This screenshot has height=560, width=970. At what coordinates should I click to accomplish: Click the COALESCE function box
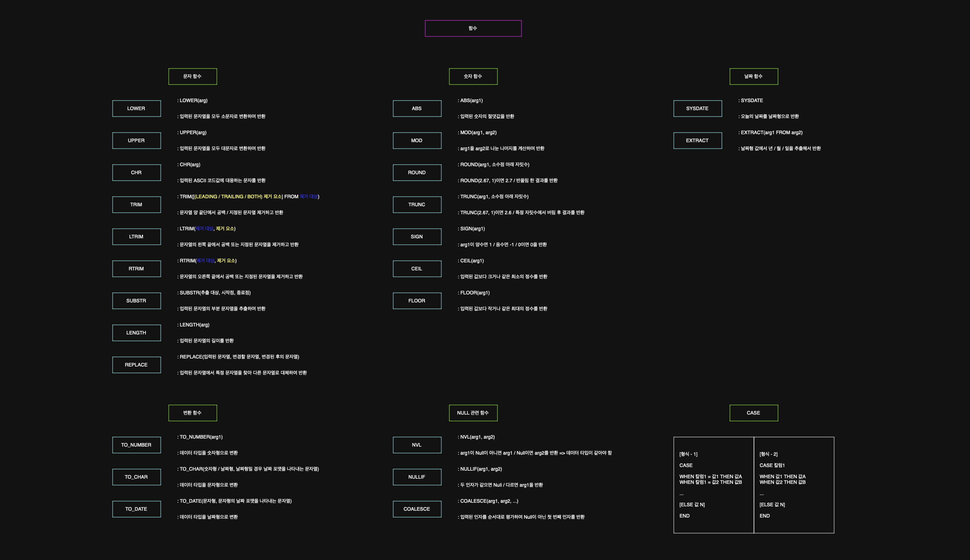[x=417, y=509]
